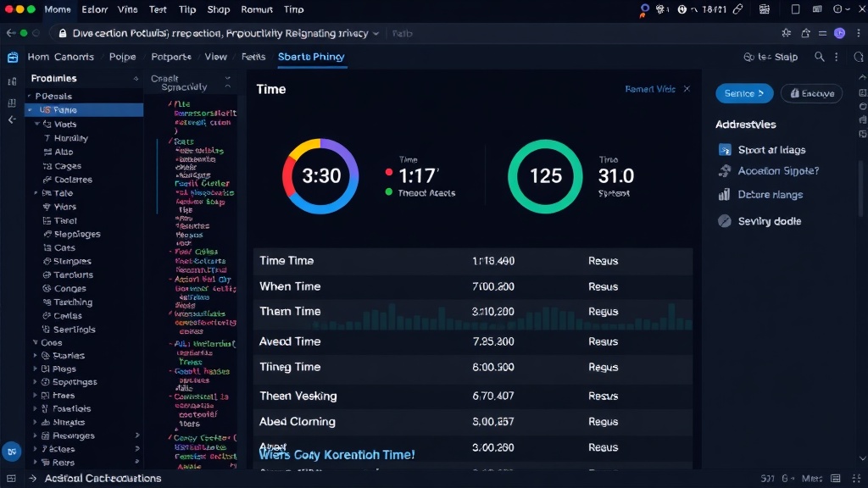Click the search magnifier icon
This screenshot has height=488, width=868.
820,57
